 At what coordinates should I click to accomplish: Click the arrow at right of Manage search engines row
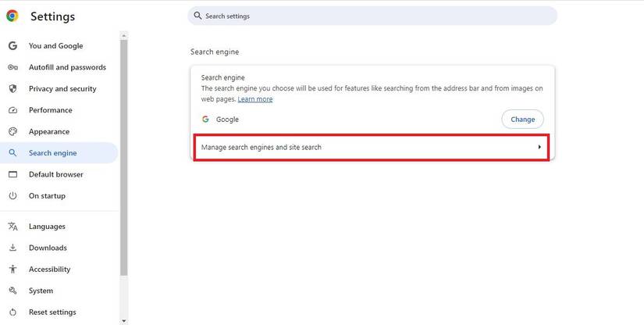pos(539,147)
